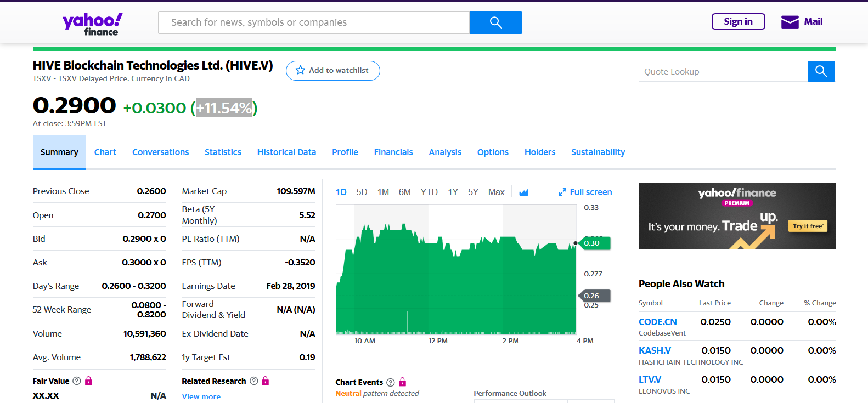Switch chart type using the area chart icon
This screenshot has height=403, width=868.
click(523, 192)
